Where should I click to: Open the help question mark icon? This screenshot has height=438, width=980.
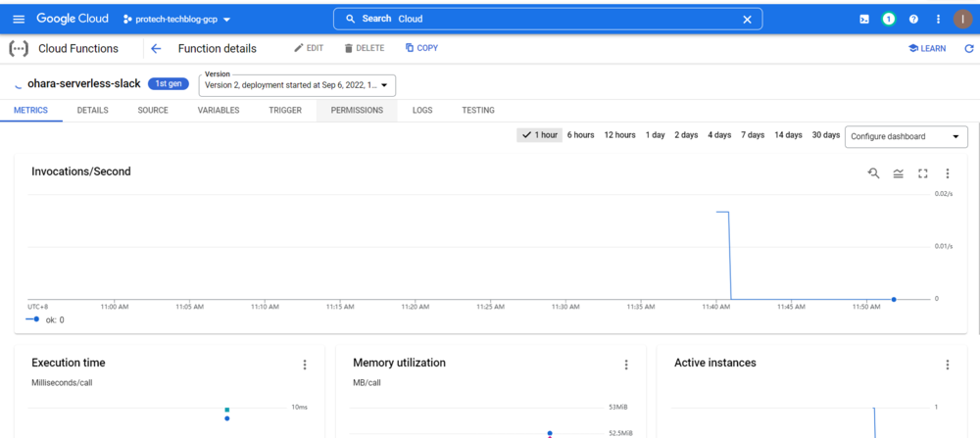[x=913, y=19]
